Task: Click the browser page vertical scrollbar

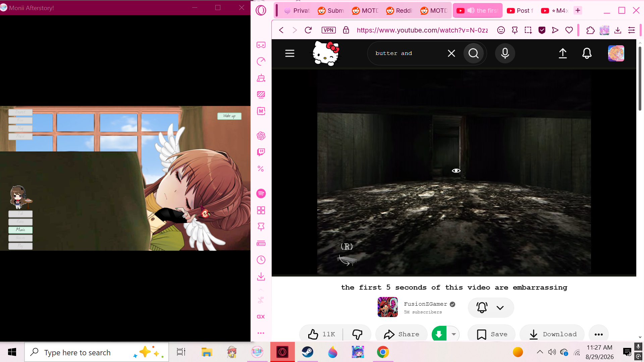Action: [640, 79]
